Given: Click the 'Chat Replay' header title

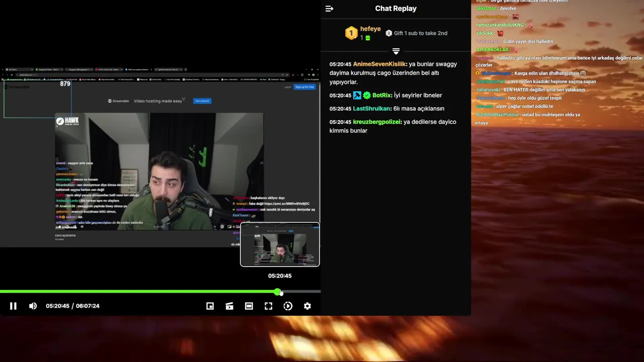Looking at the screenshot, I should point(396,9).
